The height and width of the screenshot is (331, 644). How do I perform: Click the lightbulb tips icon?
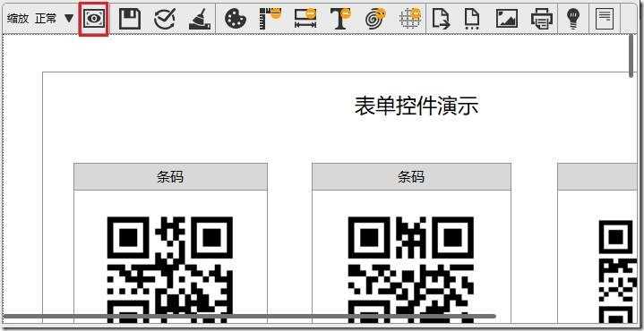pos(573,19)
